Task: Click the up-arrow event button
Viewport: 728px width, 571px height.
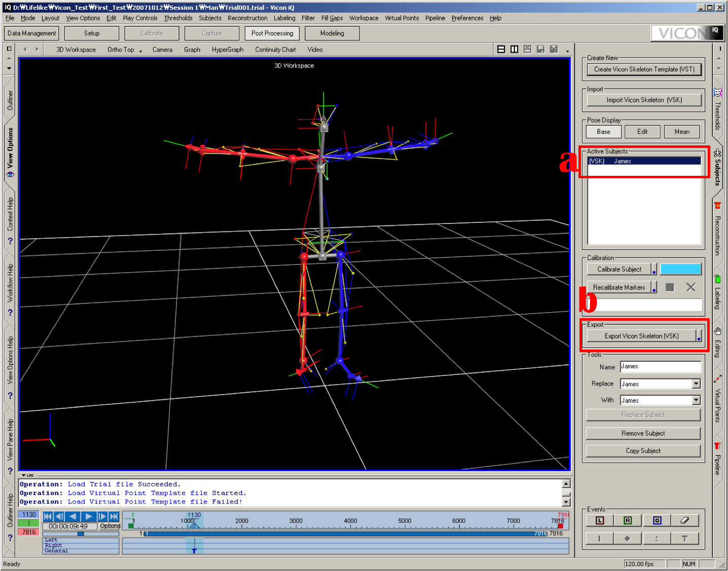Action: pyautogui.click(x=657, y=539)
